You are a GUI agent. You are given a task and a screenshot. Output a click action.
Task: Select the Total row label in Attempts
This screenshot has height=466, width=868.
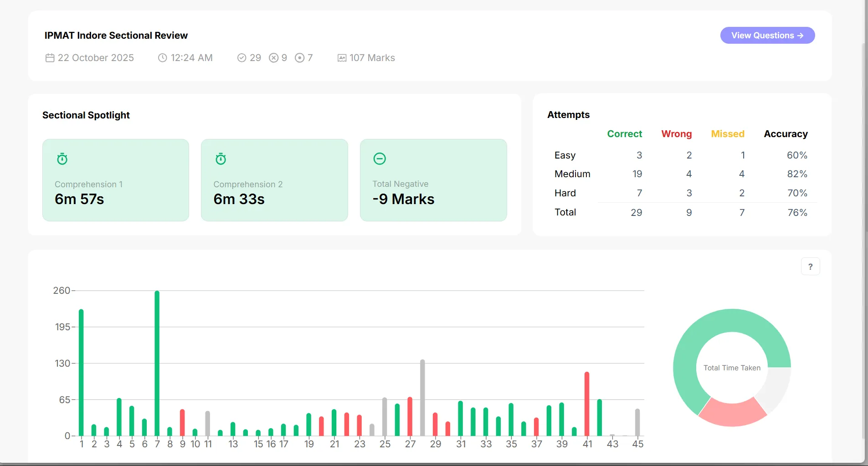tap(565, 212)
